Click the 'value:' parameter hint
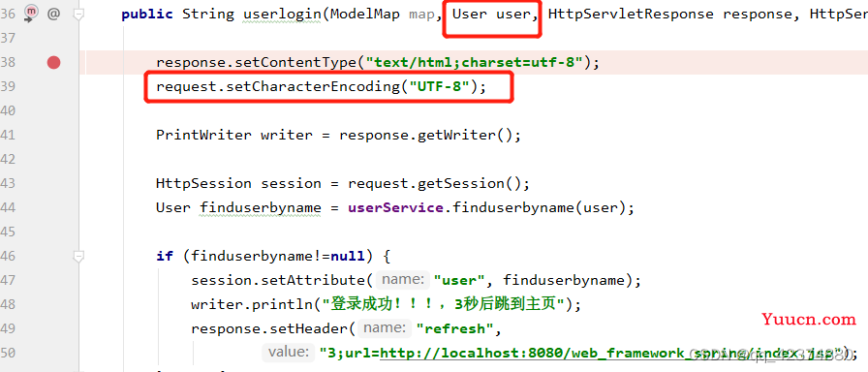The width and height of the screenshot is (868, 372). [289, 352]
